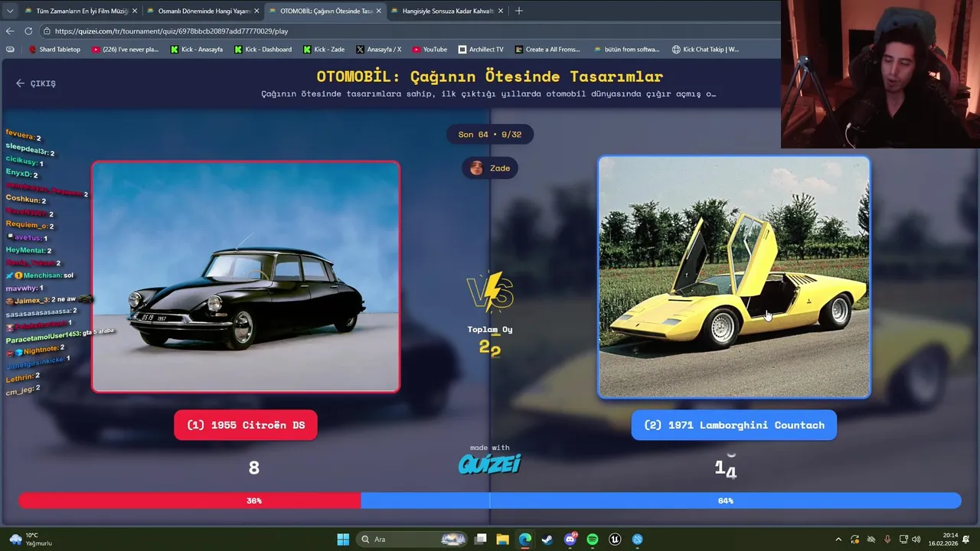Open the 'Kick Chat Takip | W...' bookmark
Viewport: 980px width, 551px height.
[x=705, y=50]
